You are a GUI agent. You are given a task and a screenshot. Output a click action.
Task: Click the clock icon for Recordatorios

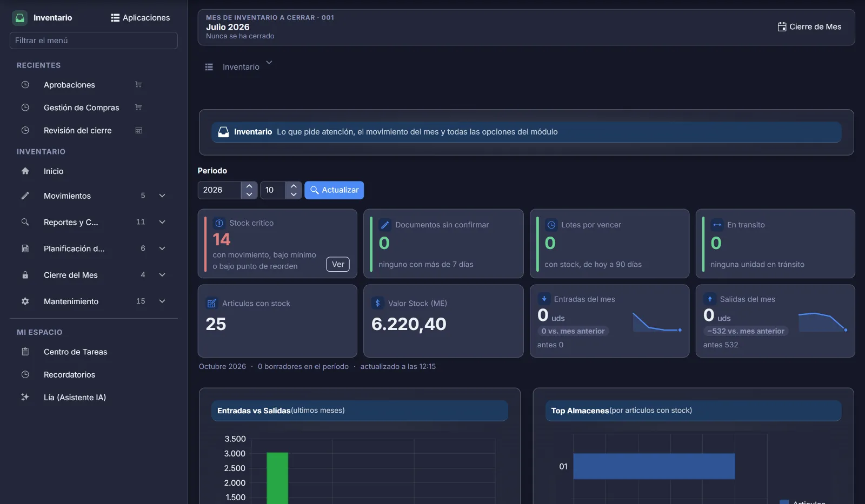(25, 374)
